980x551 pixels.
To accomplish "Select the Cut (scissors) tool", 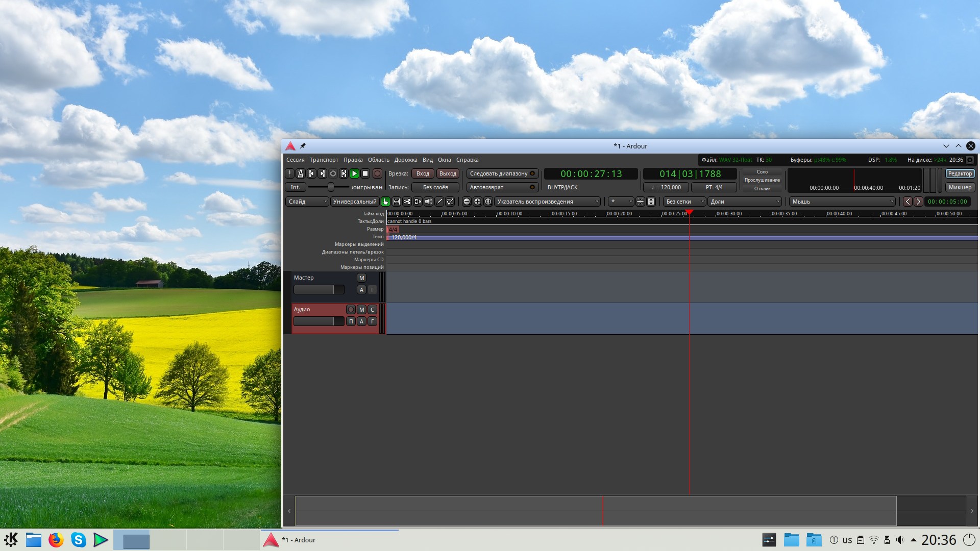I will click(407, 202).
